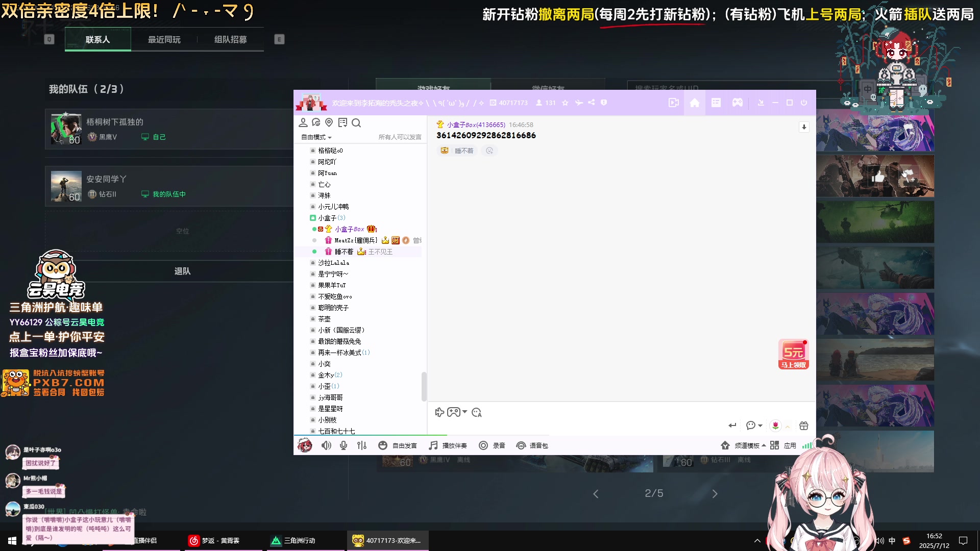Go to the next friends page arrow
This screenshot has height=551, width=980.
coord(715,493)
